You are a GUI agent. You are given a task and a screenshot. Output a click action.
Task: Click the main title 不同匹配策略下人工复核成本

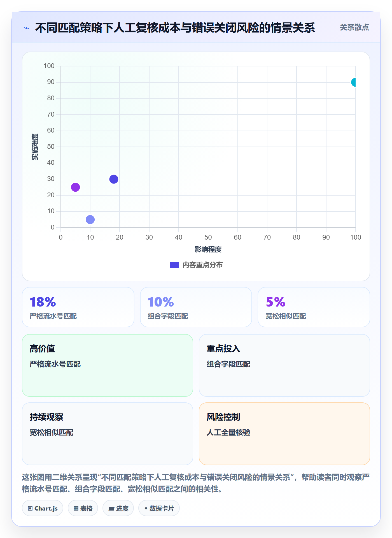pos(175,28)
